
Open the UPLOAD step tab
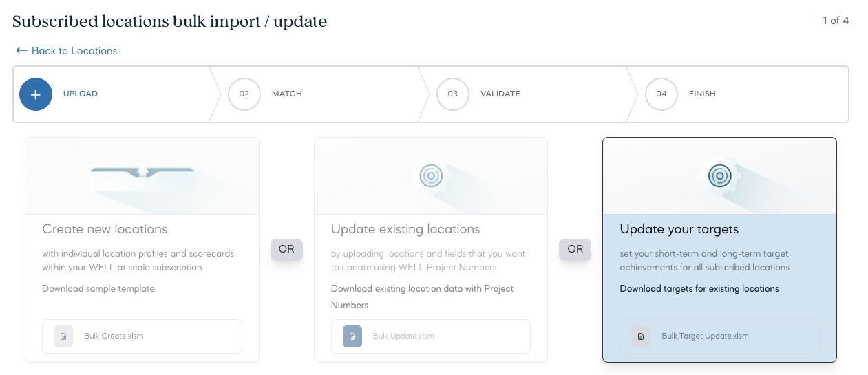(81, 94)
